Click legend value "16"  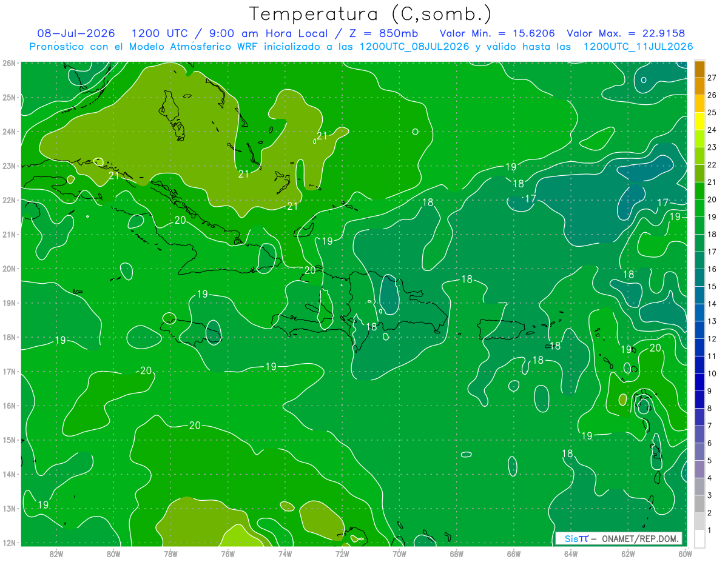[712, 269]
